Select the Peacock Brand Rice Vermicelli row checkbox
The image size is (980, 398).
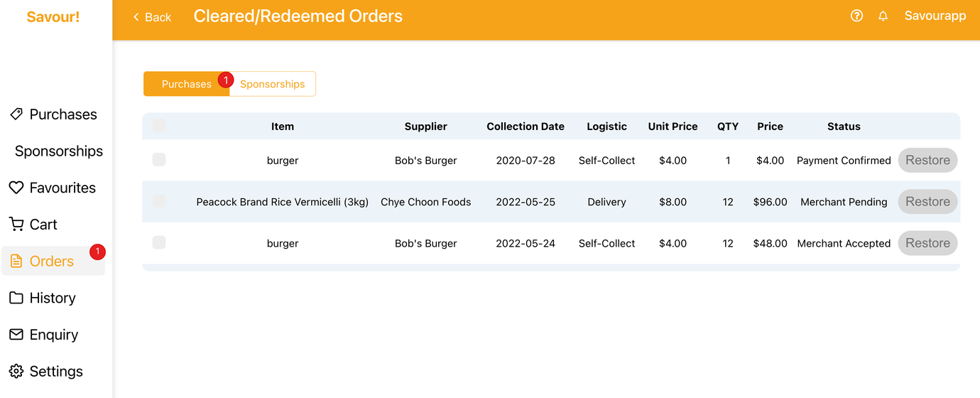159,202
